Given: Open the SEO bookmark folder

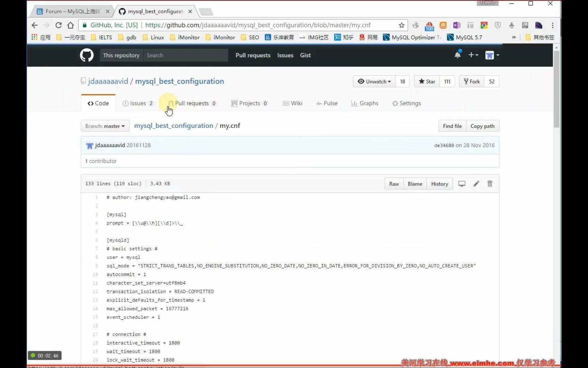Looking at the screenshot, I should [250, 37].
